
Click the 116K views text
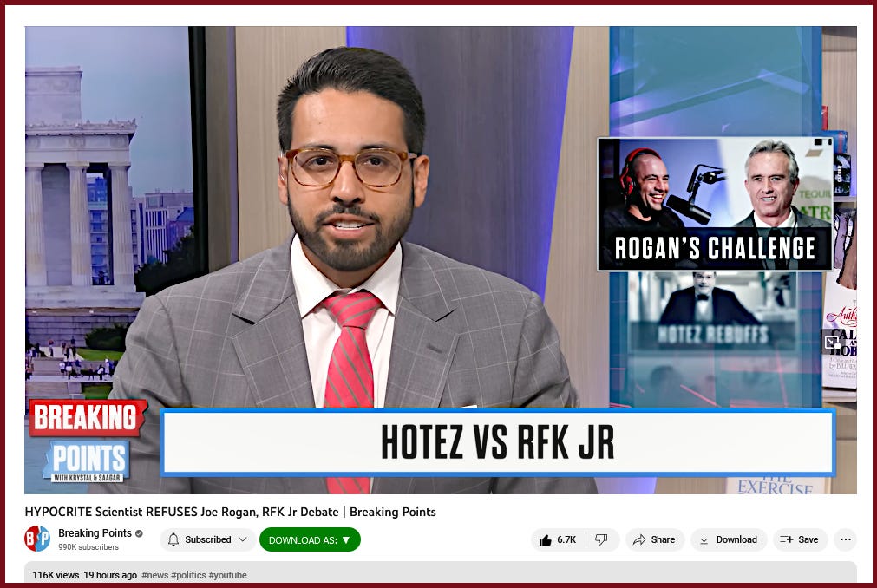coord(56,575)
